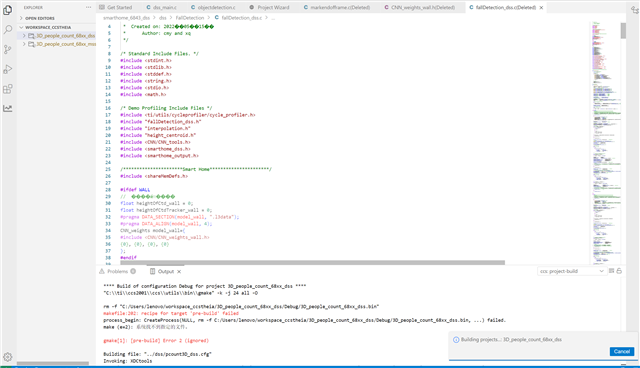Expand the 3D_people_count_68xx_mss project tree
The height and width of the screenshot is (368, 640).
point(24,44)
